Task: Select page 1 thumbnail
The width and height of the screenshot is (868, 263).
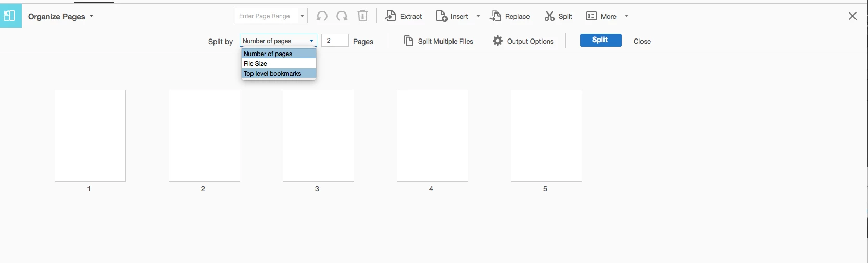Action: point(90,136)
